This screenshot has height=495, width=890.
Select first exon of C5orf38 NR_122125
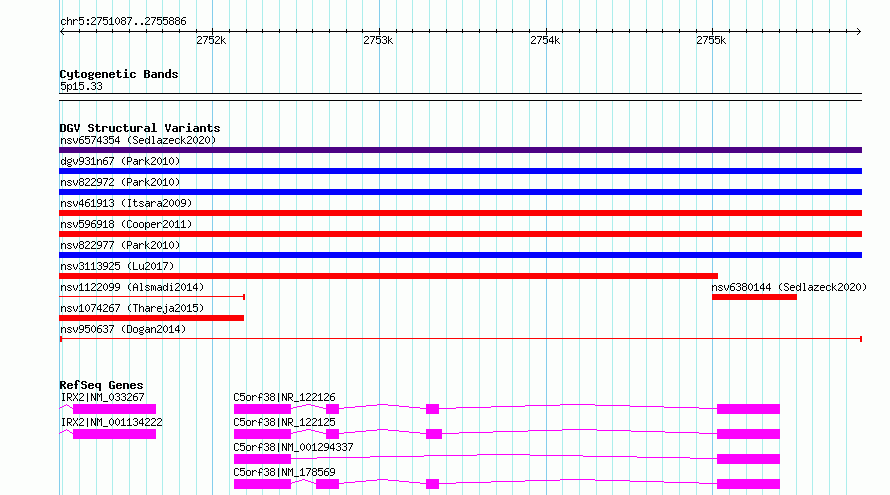pyautogui.click(x=262, y=434)
